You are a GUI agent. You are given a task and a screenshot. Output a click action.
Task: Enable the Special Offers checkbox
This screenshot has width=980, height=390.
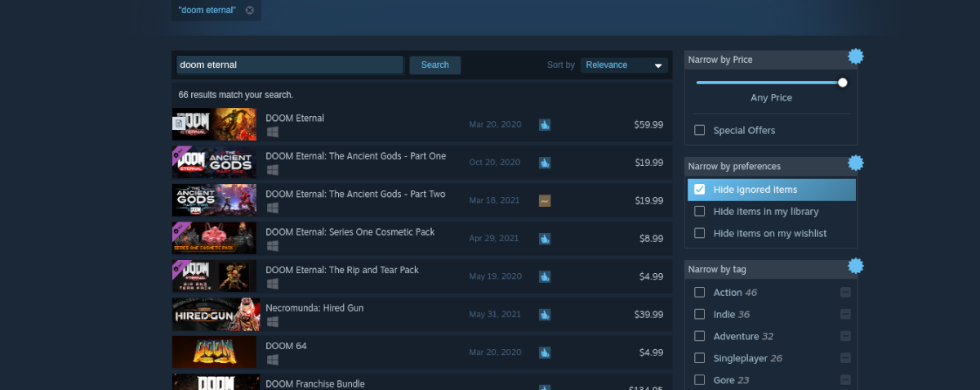[699, 130]
